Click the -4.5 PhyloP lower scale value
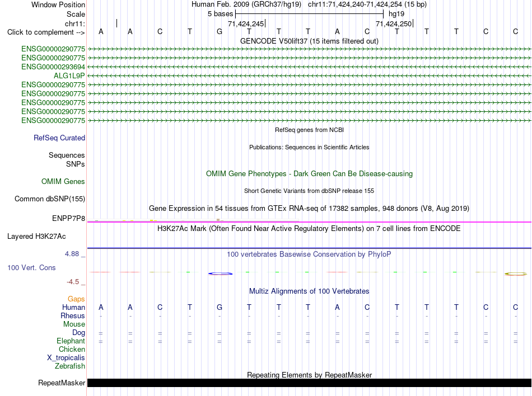Screen dimensions: 532x396 [73, 282]
